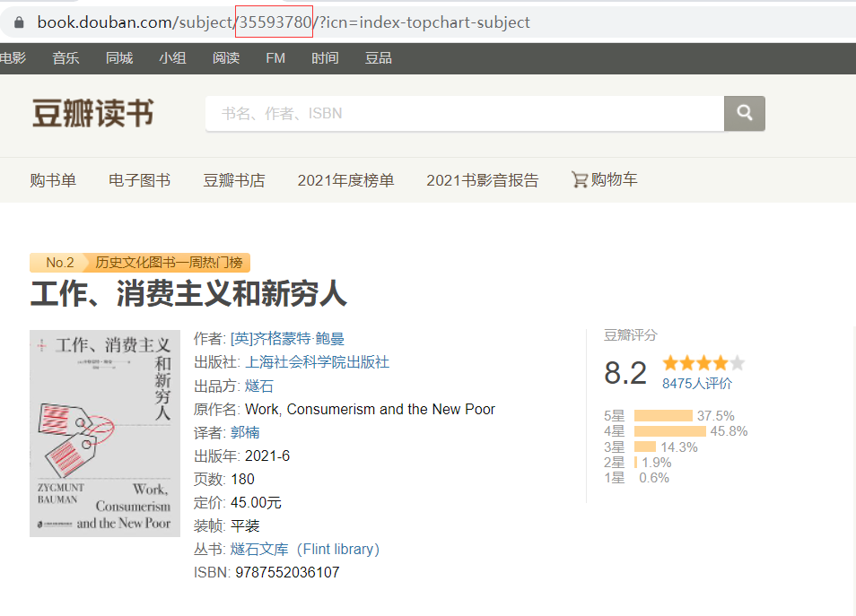Image resolution: width=856 pixels, height=616 pixels.
Task: Click the 出版年 value 2021-6
Action: (267, 456)
